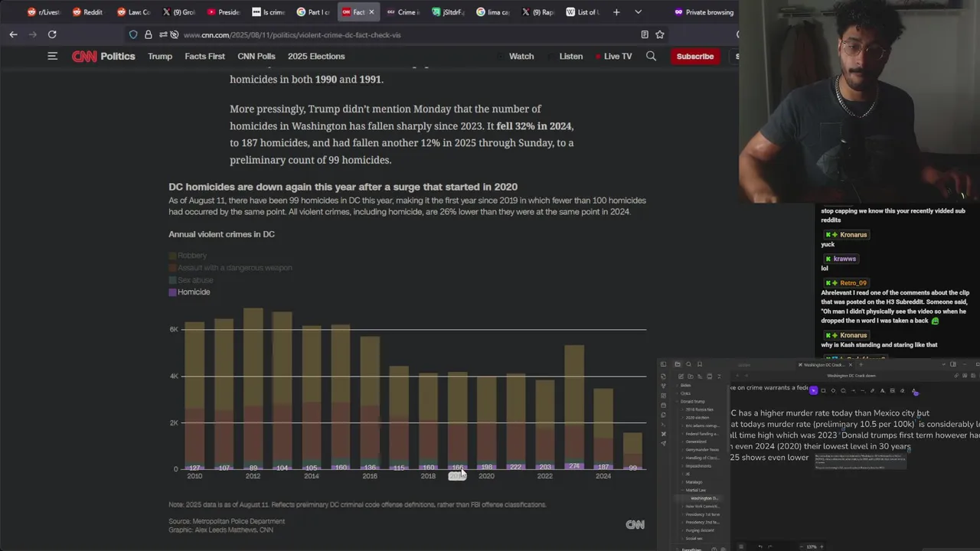980x551 pixels.
Task: Select the Excalidraw selection arrow tool
Action: click(x=814, y=391)
